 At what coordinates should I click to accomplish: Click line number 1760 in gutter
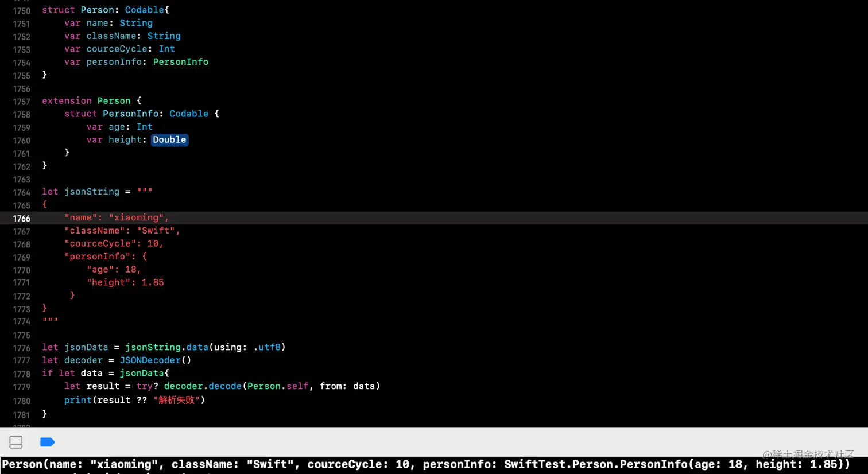[21, 141]
